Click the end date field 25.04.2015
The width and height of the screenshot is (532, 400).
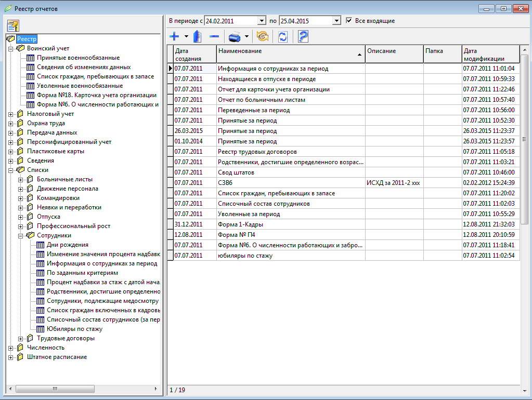click(306, 21)
